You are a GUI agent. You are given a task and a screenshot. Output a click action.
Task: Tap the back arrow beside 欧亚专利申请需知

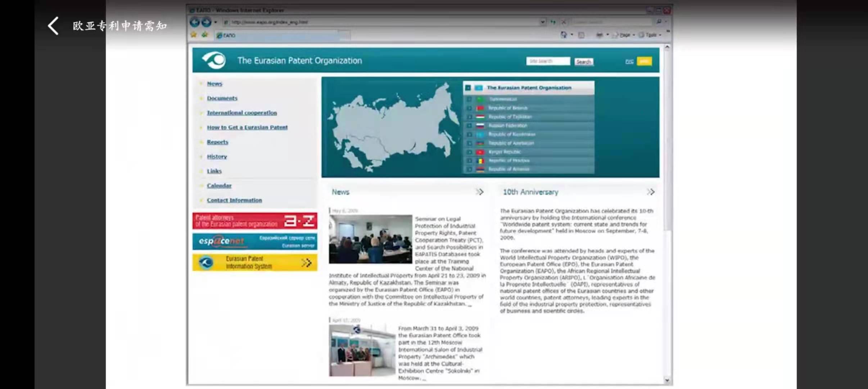[53, 26]
